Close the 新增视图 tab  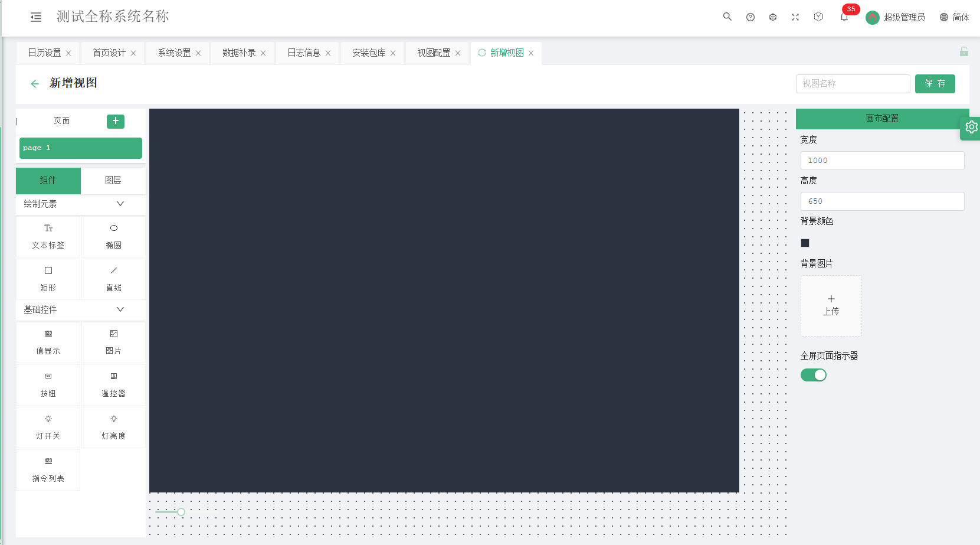click(531, 53)
